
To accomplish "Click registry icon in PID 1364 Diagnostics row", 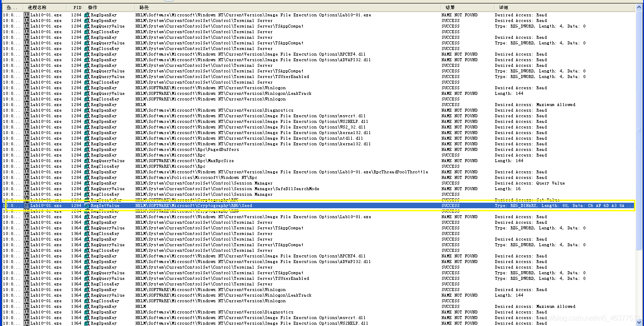I will [x=87, y=312].
